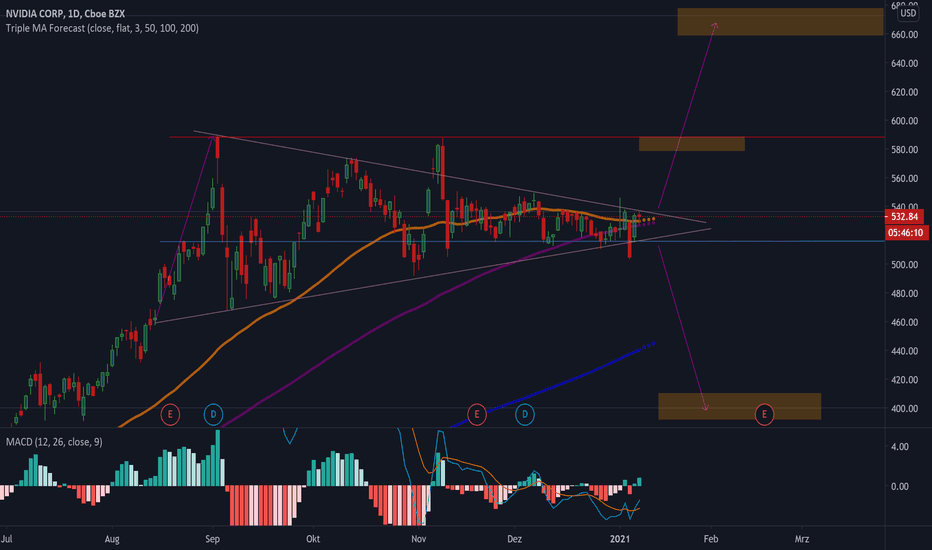932x550 pixels.
Task: Click the Aug label on time axis
Action: (112, 539)
